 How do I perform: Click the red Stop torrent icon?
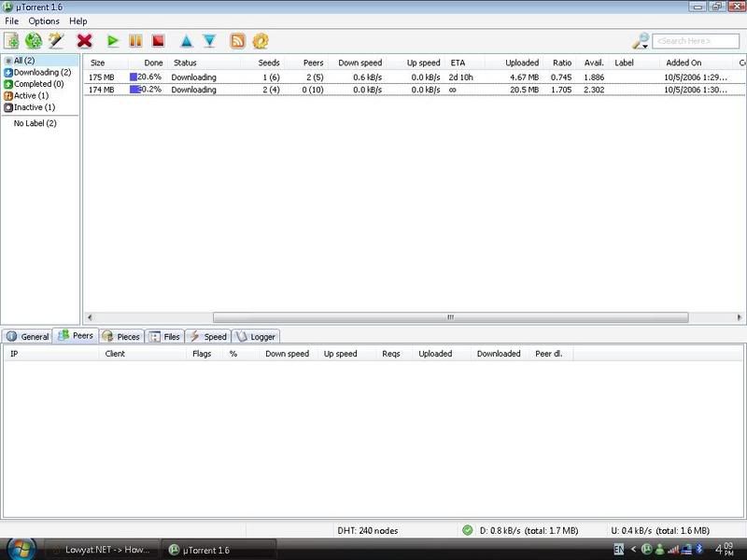click(158, 41)
